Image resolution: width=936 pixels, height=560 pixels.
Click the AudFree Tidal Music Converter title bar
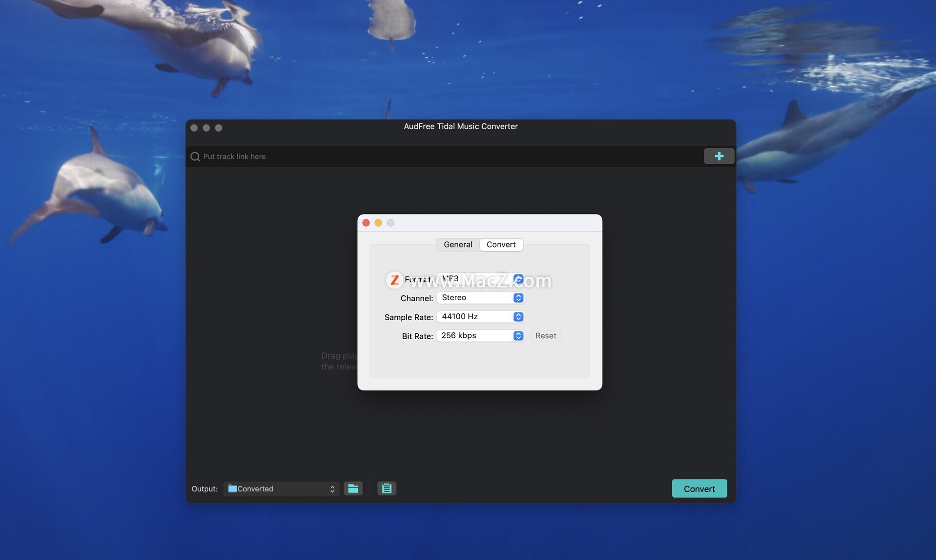[460, 127]
